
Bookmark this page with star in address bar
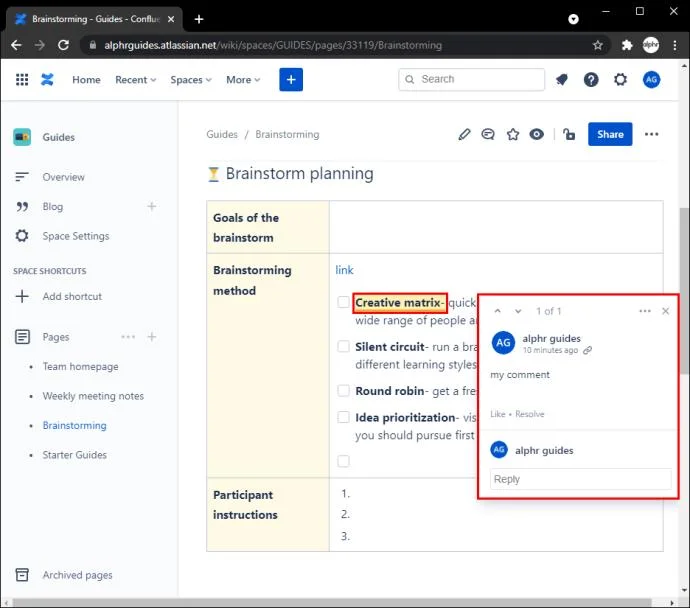click(x=597, y=45)
